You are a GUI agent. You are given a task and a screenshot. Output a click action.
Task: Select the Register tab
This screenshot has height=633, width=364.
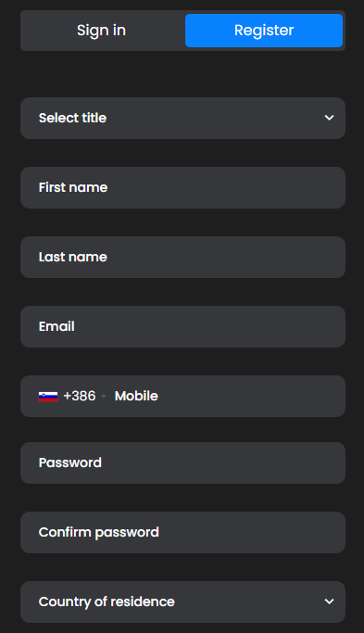click(264, 31)
